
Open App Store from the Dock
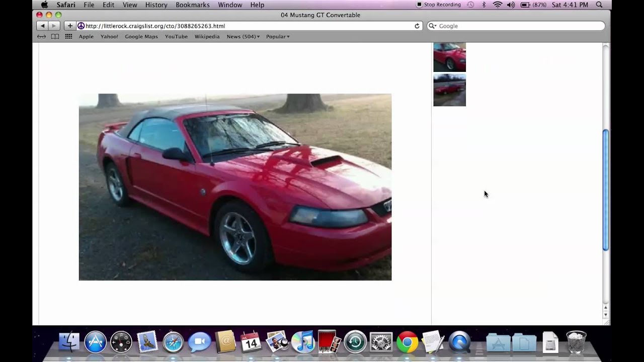[95, 342]
